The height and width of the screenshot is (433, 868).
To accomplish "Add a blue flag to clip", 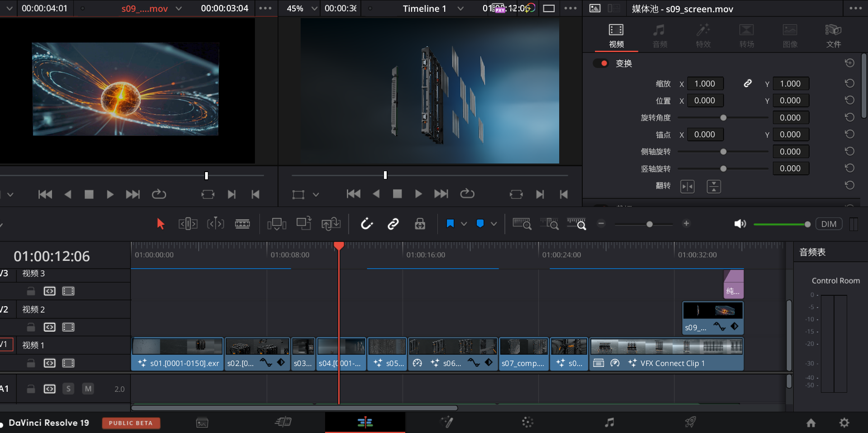I will [450, 224].
